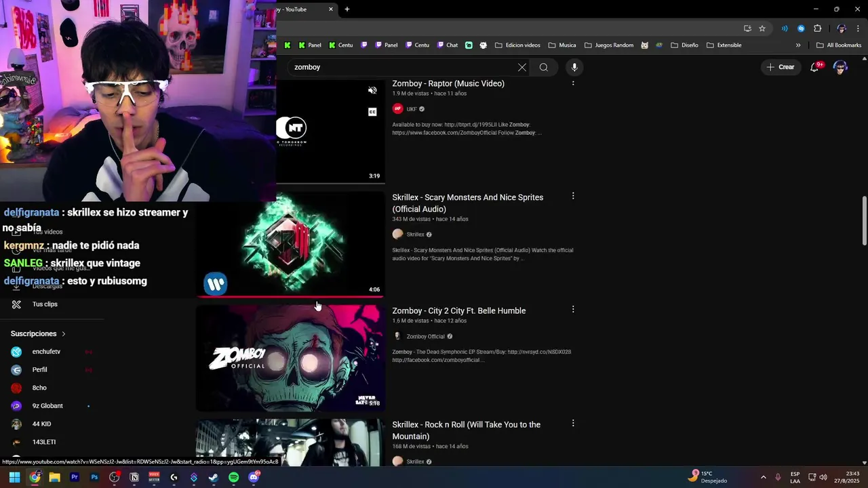Image resolution: width=868 pixels, height=488 pixels.
Task: Unmute the Raptor video preview
Action: pos(372,90)
